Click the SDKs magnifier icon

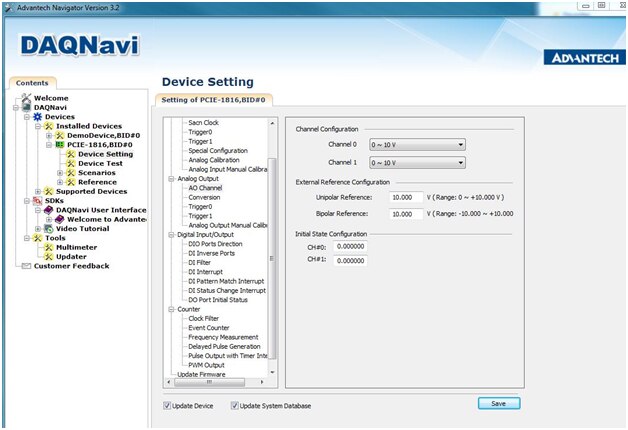(37, 201)
